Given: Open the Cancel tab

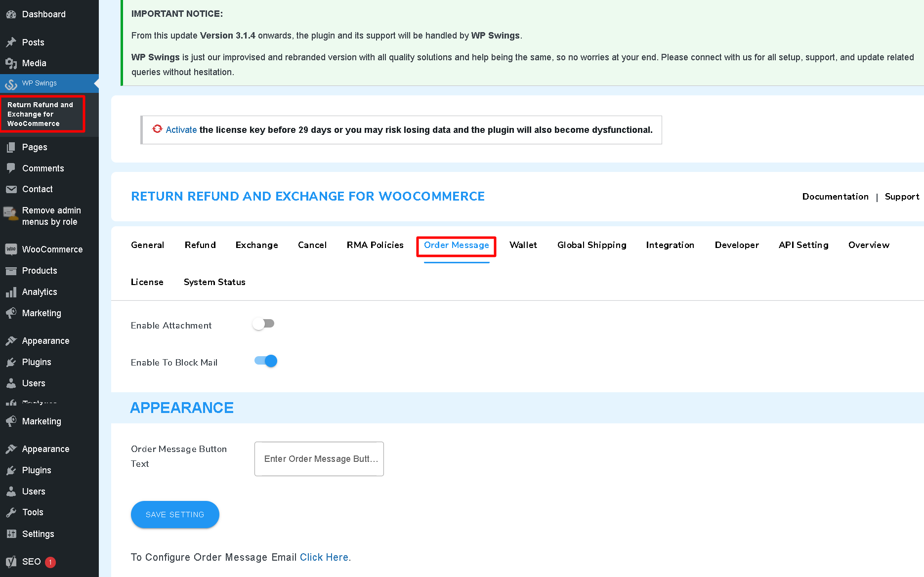Looking at the screenshot, I should [x=312, y=245].
